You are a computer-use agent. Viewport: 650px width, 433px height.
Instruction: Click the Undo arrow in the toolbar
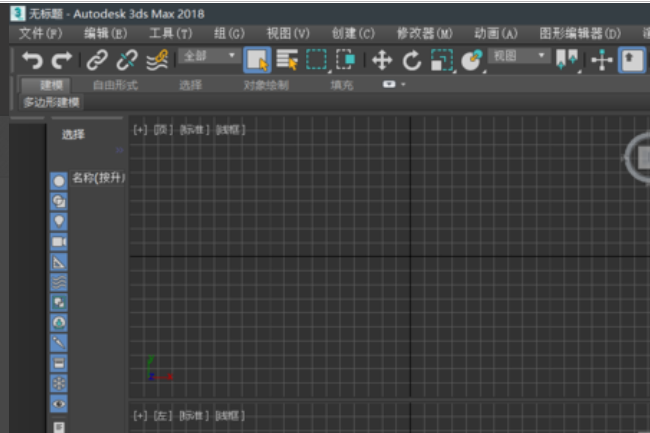click(32, 61)
